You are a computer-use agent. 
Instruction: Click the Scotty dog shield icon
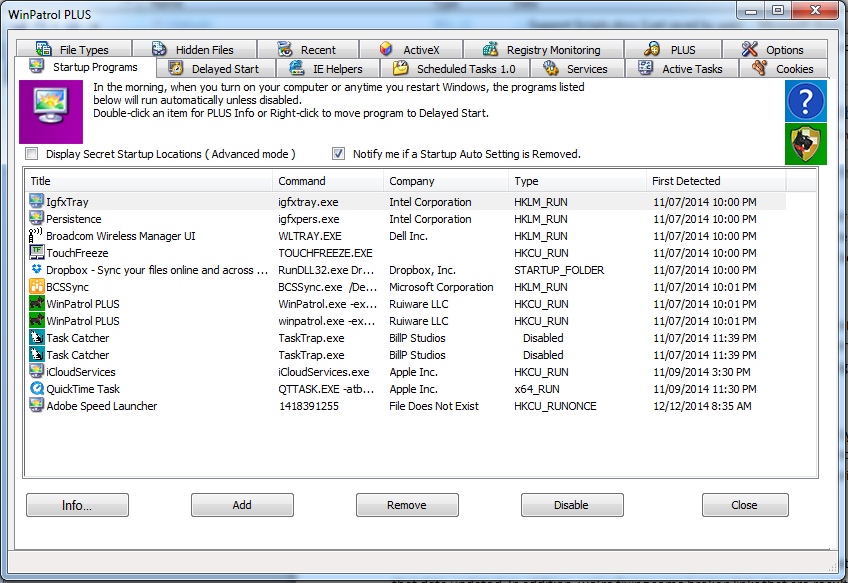[806, 144]
